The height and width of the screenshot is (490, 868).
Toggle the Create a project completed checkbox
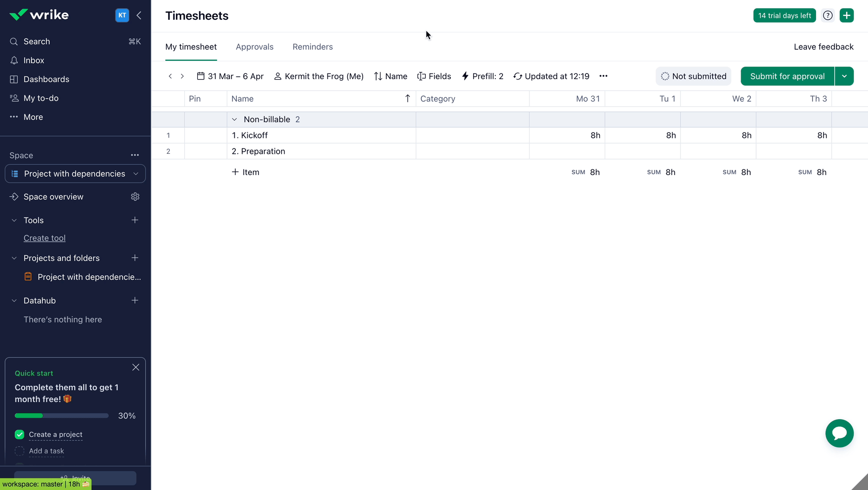coord(19,434)
